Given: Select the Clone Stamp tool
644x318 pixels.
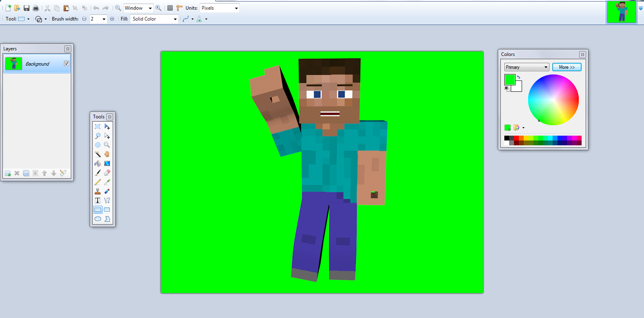Looking at the screenshot, I should (98, 191).
